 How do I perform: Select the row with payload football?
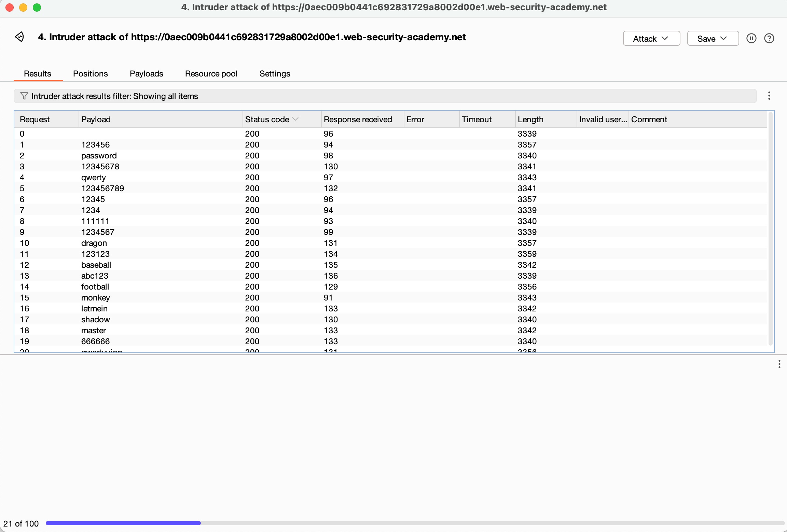[391, 287]
